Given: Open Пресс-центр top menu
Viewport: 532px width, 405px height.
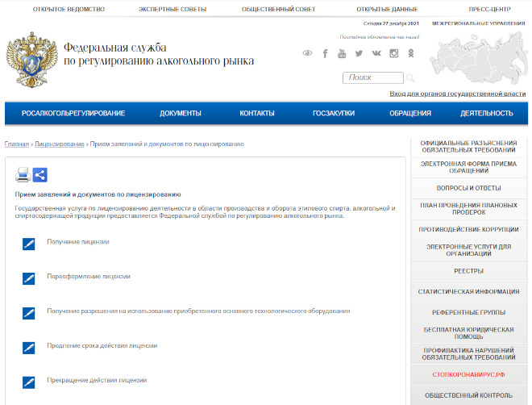Looking at the screenshot, I should (x=489, y=9).
